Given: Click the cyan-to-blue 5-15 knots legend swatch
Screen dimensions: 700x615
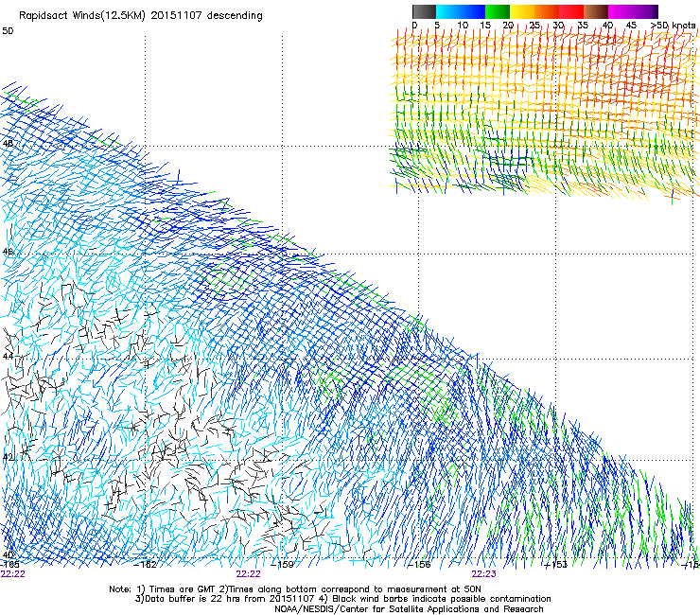Looking at the screenshot, I should point(461,11).
